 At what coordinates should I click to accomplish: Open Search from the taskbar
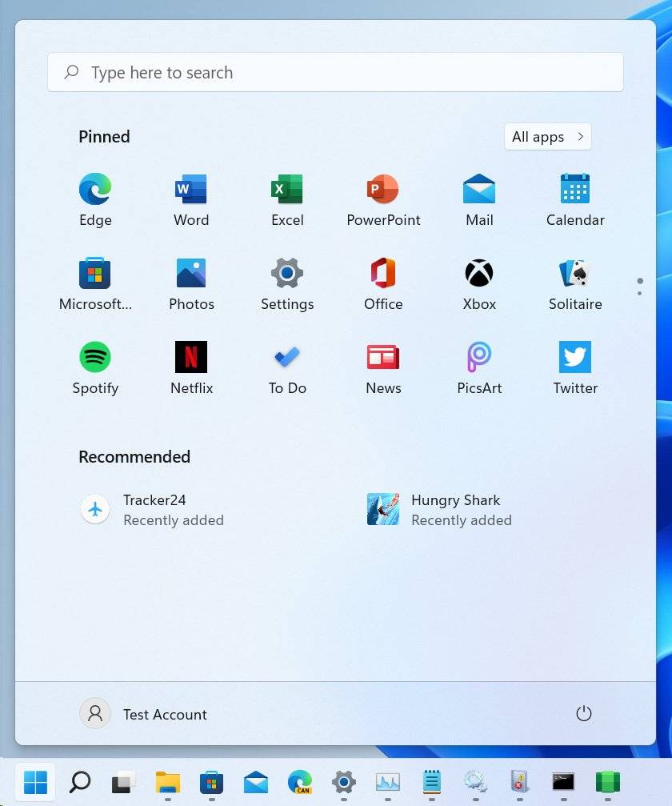coord(80,782)
